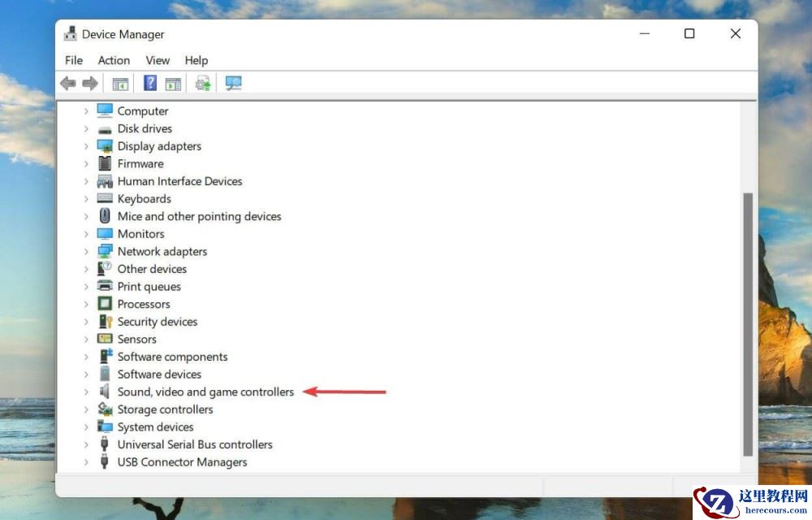Click the Display adapters category icon
The height and width of the screenshot is (520, 812).
pos(105,146)
